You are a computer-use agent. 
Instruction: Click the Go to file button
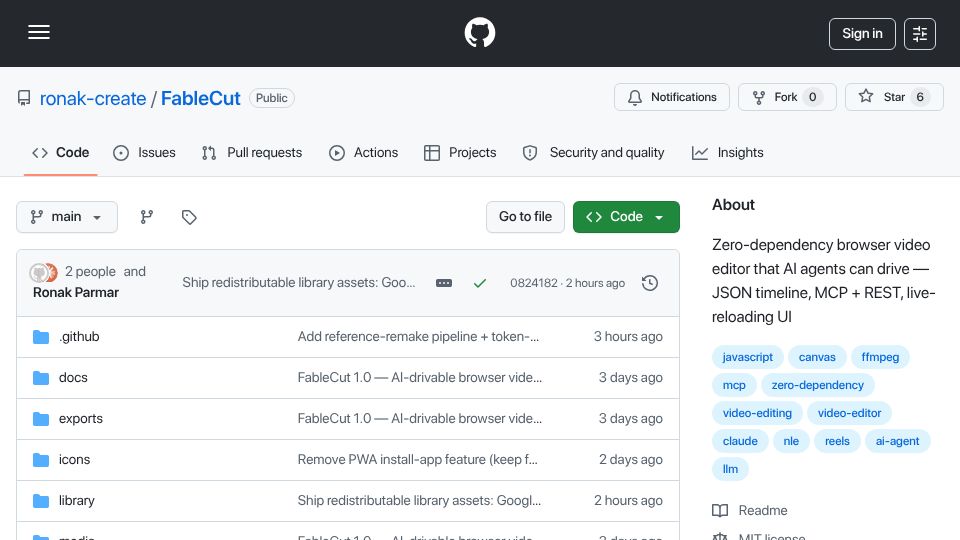pos(525,217)
